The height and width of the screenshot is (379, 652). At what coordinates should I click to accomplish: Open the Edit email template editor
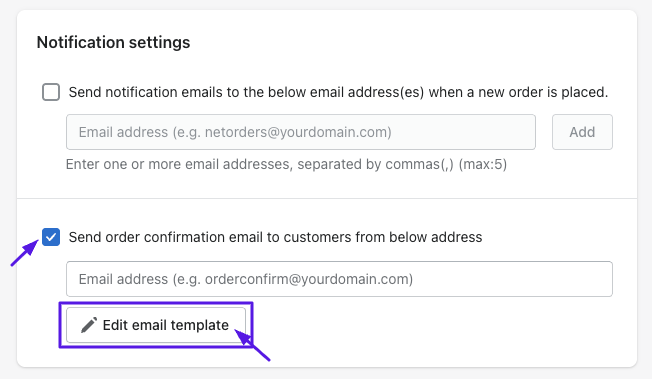click(156, 325)
